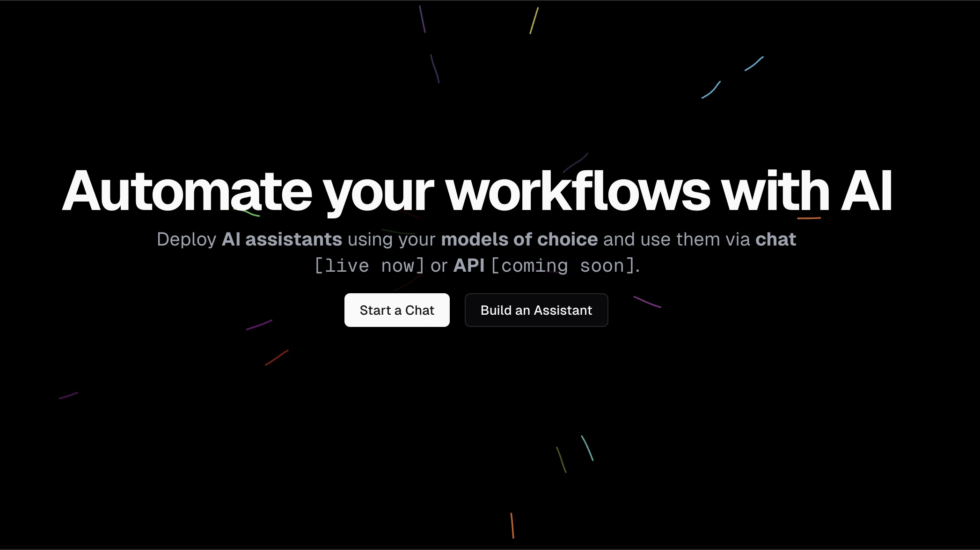Image resolution: width=980 pixels, height=550 pixels.
Task: Open the Build an Assistant page
Action: coord(536,310)
